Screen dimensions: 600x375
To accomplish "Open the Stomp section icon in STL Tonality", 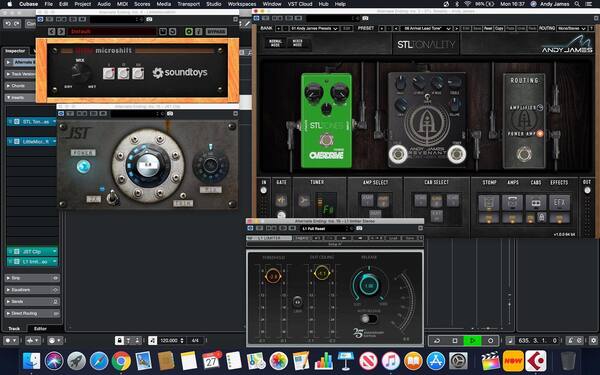I will 489,202.
